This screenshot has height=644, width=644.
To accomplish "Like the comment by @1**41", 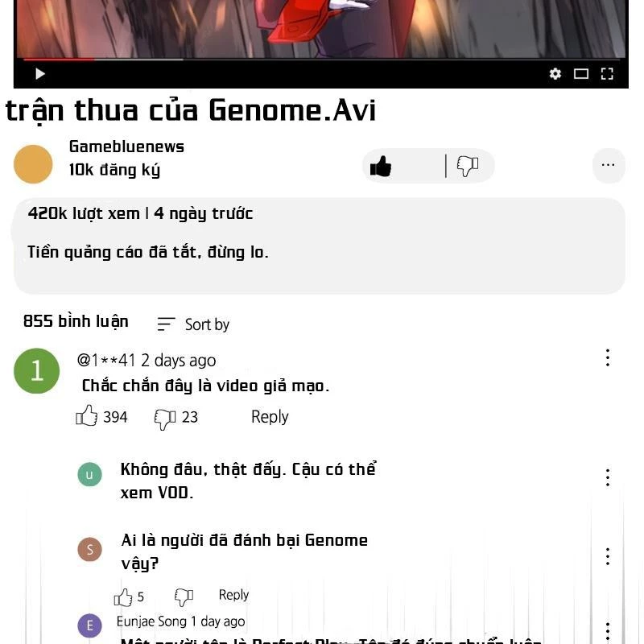I will (86, 415).
